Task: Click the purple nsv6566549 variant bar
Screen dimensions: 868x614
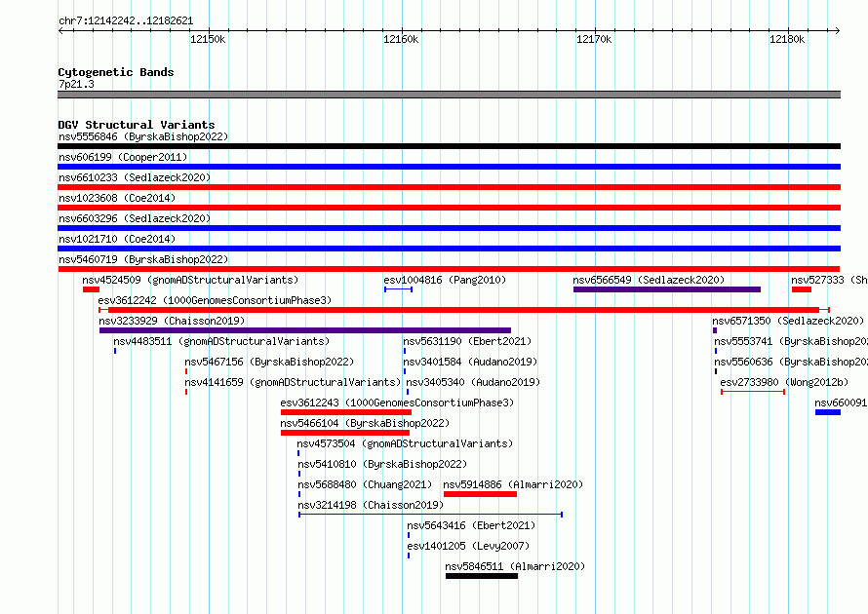Action: pyautogui.click(x=666, y=289)
